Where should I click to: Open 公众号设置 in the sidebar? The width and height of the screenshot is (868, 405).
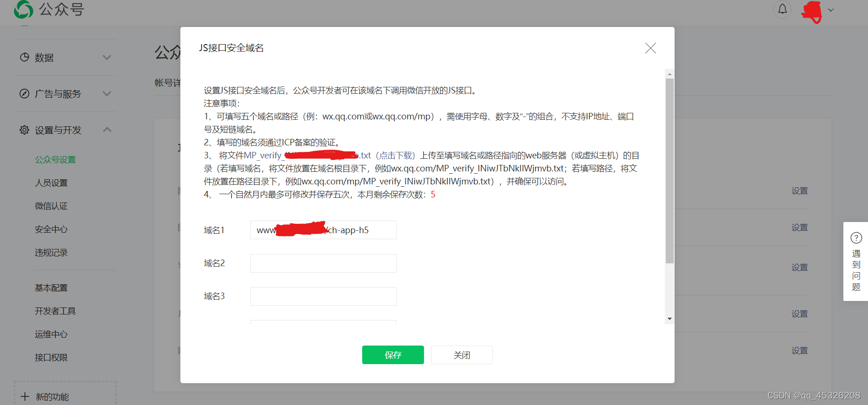pyautogui.click(x=55, y=160)
